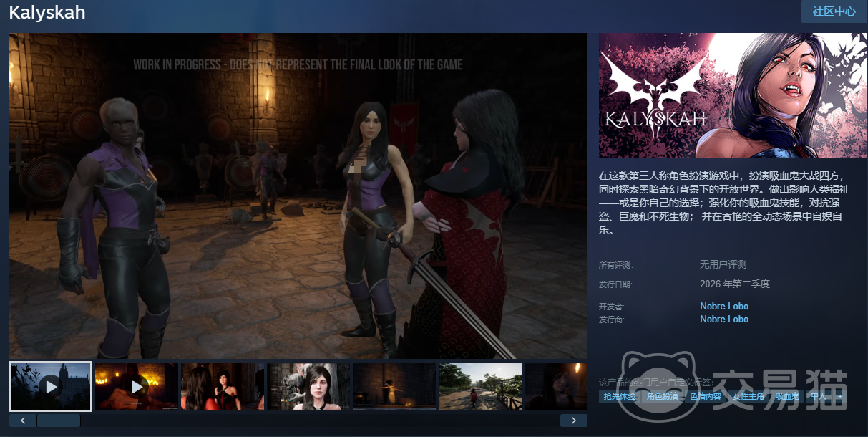This screenshot has height=437, width=868.
Task: Select the 抢先体验 tag
Action: click(619, 395)
